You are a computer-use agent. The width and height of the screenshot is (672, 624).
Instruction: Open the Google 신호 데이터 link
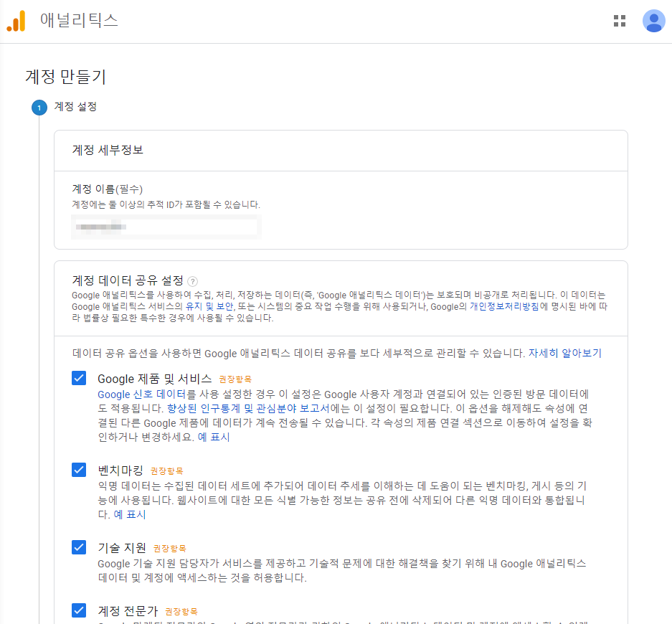click(141, 394)
